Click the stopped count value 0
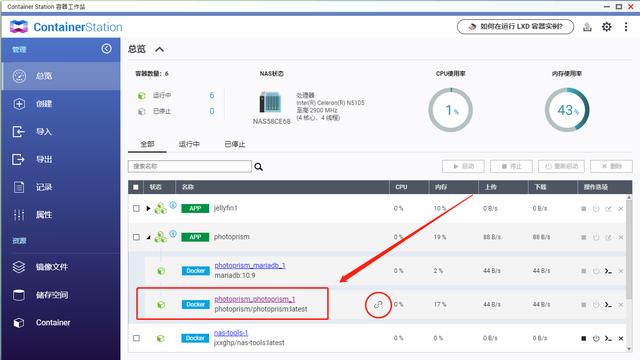The image size is (640, 360). (x=211, y=111)
